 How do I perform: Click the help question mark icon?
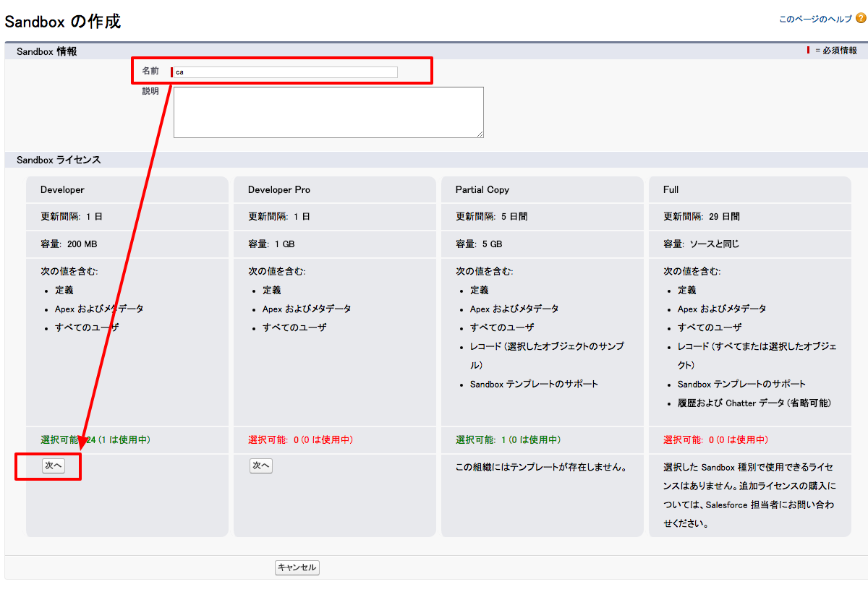[x=860, y=19]
